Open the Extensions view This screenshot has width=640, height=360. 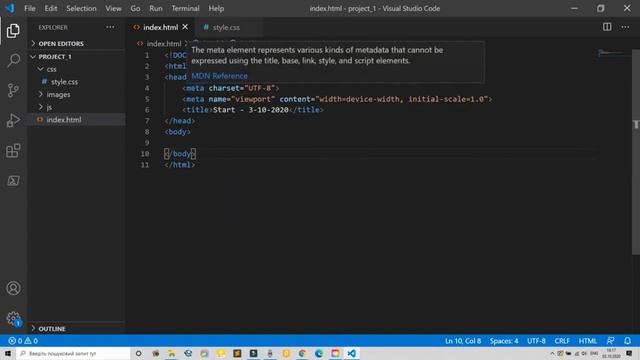[13, 151]
